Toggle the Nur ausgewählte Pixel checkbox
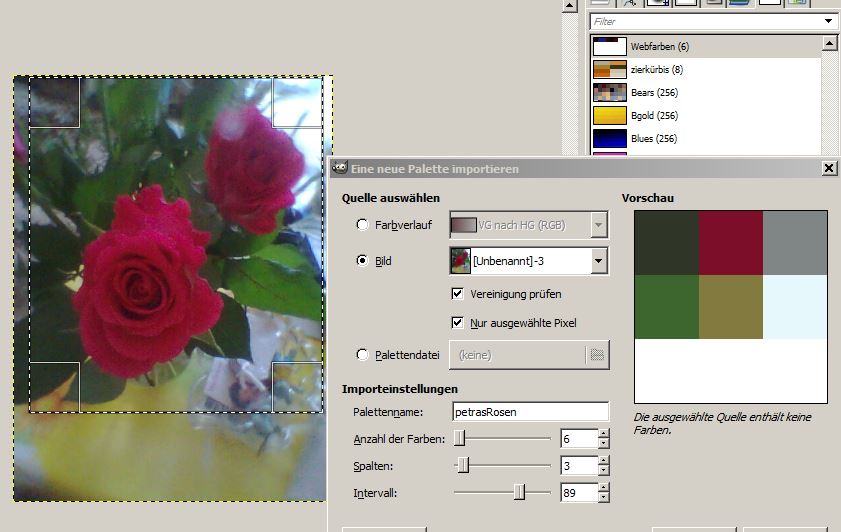Screen dimensions: 841x532 point(458,323)
